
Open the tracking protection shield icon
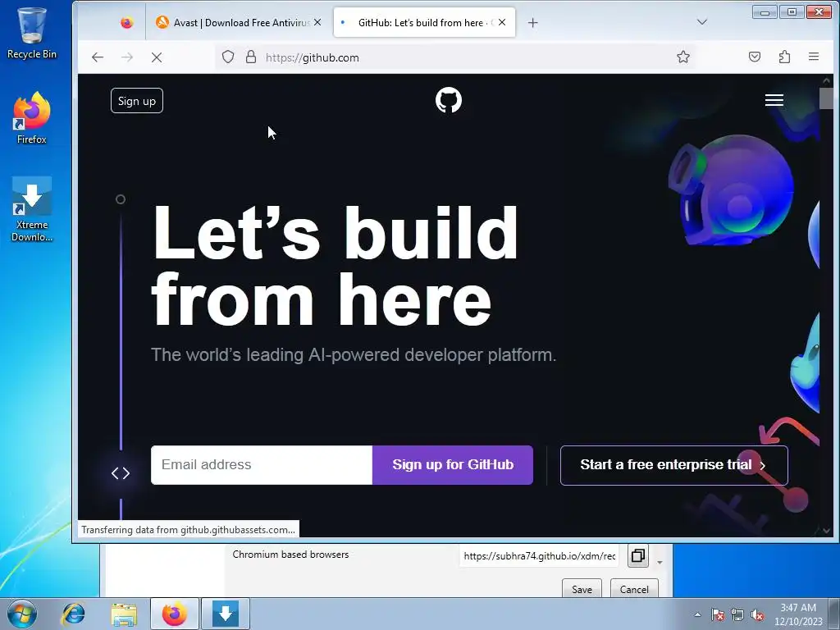coord(228,57)
